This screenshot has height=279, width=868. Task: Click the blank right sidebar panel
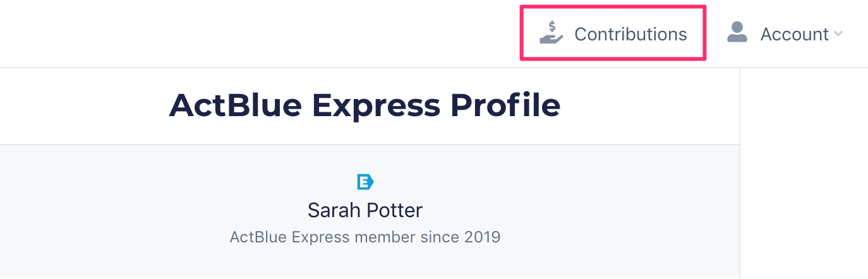click(804, 174)
